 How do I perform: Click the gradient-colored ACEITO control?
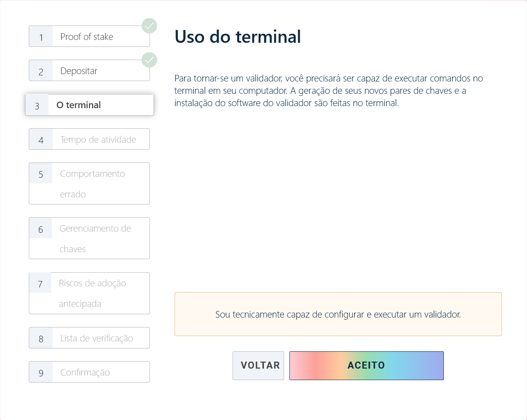pyautogui.click(x=366, y=365)
